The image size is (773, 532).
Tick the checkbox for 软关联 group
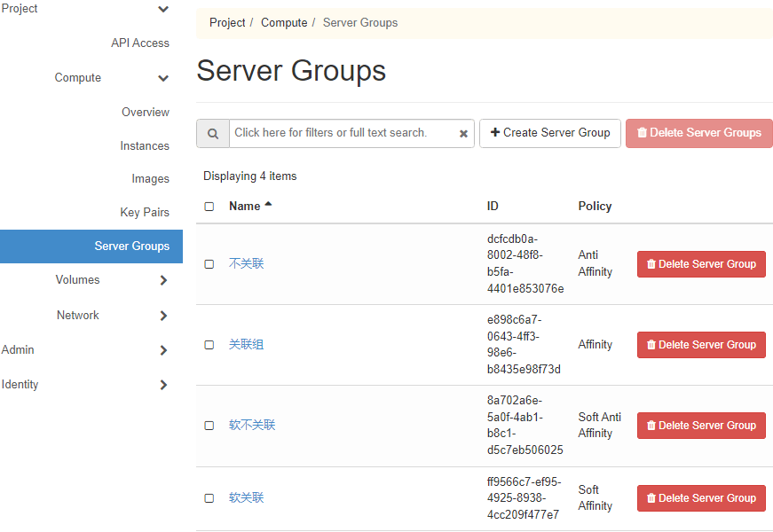[209, 498]
